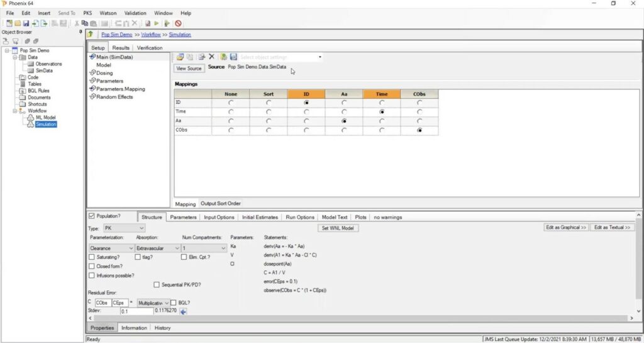Select None radio for the ID row

[231, 103]
